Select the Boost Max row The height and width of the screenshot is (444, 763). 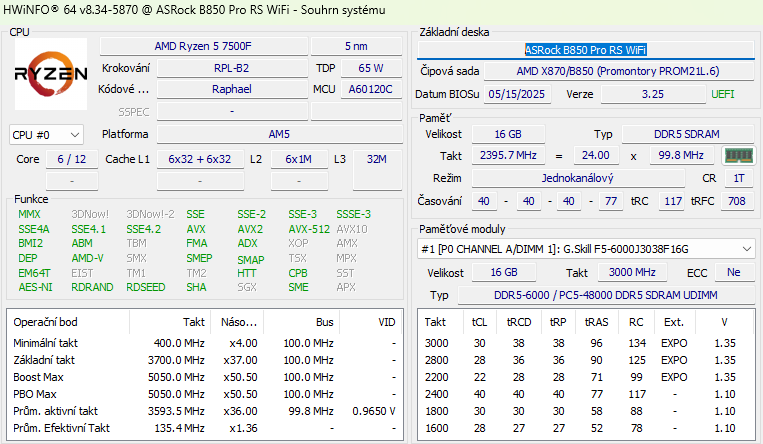point(205,377)
